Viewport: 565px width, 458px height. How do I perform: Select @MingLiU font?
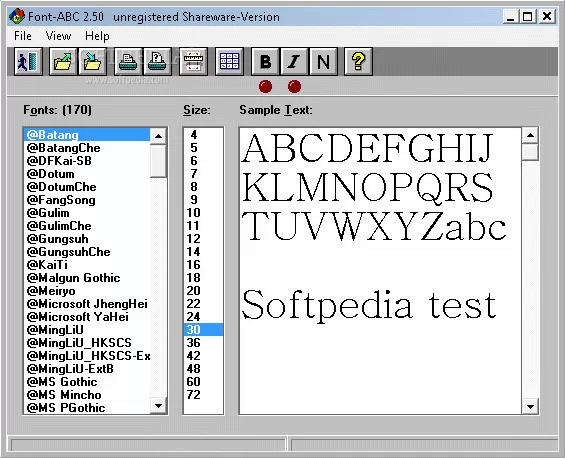point(87,329)
